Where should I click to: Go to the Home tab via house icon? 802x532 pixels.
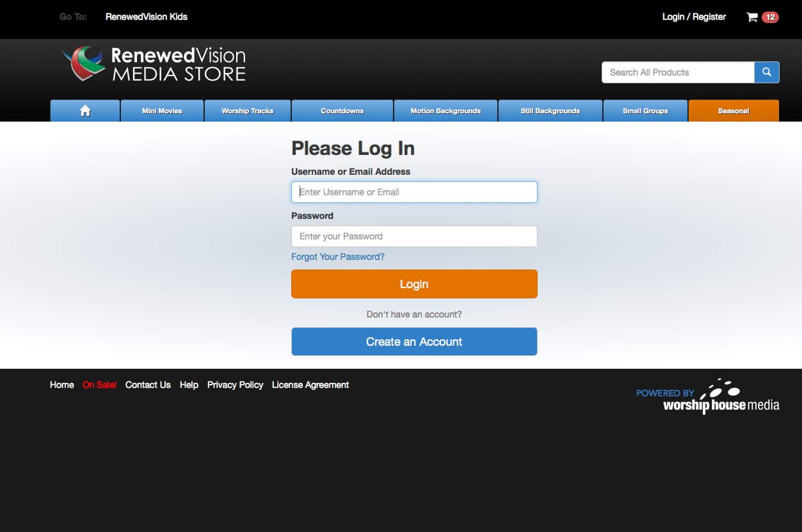(x=85, y=111)
